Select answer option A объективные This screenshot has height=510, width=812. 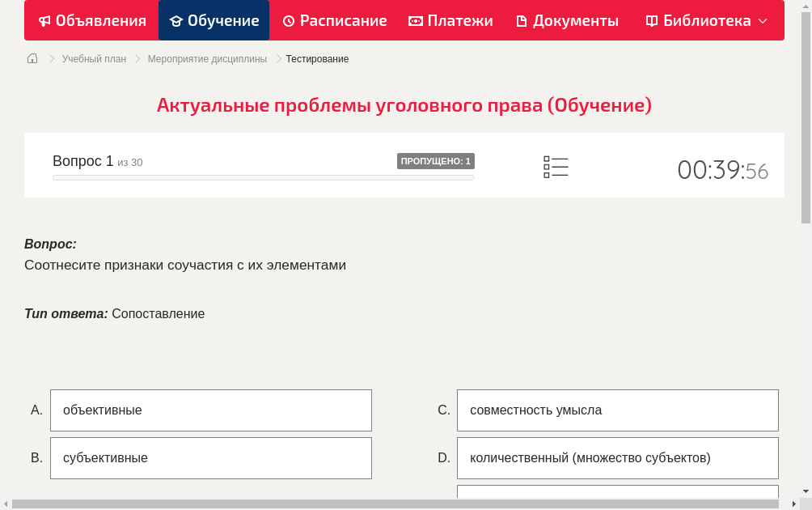[x=210, y=410]
